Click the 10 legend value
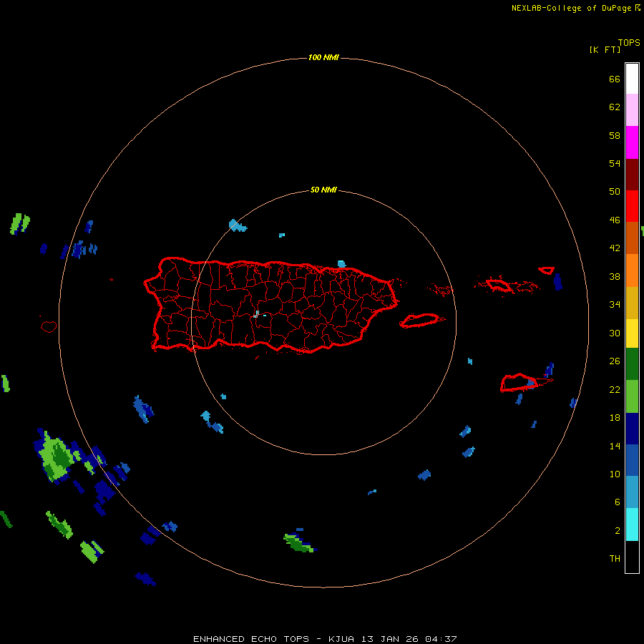Image resolution: width=644 pixels, height=644 pixels. (x=615, y=474)
